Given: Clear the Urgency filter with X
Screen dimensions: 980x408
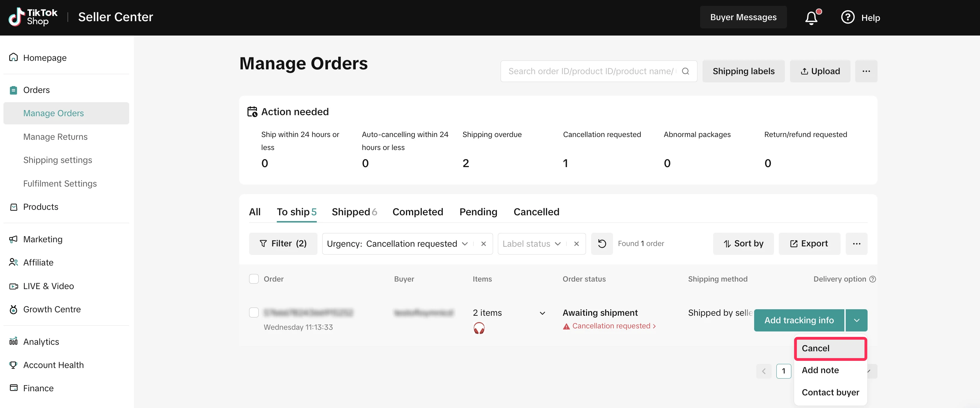Looking at the screenshot, I should click(x=483, y=244).
